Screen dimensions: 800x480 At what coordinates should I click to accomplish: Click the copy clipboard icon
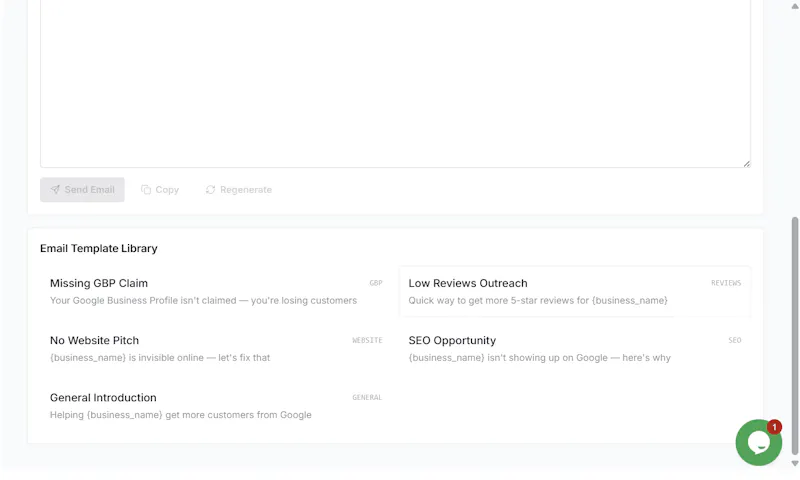pos(146,190)
